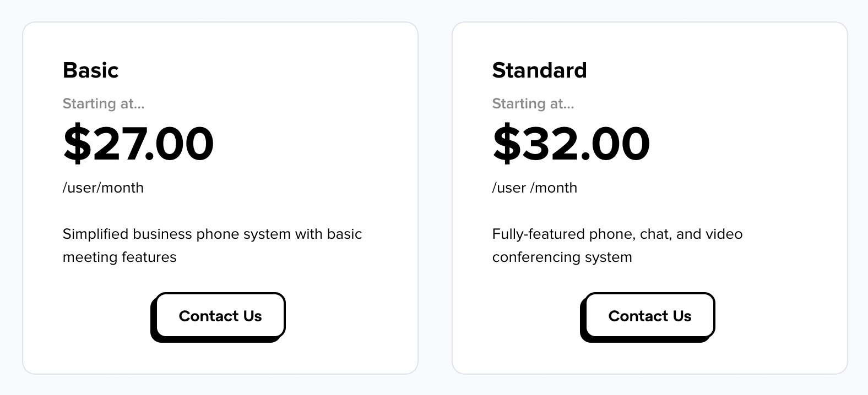Click the words conferencing system in Standard card
868x395 pixels.
[x=562, y=257]
